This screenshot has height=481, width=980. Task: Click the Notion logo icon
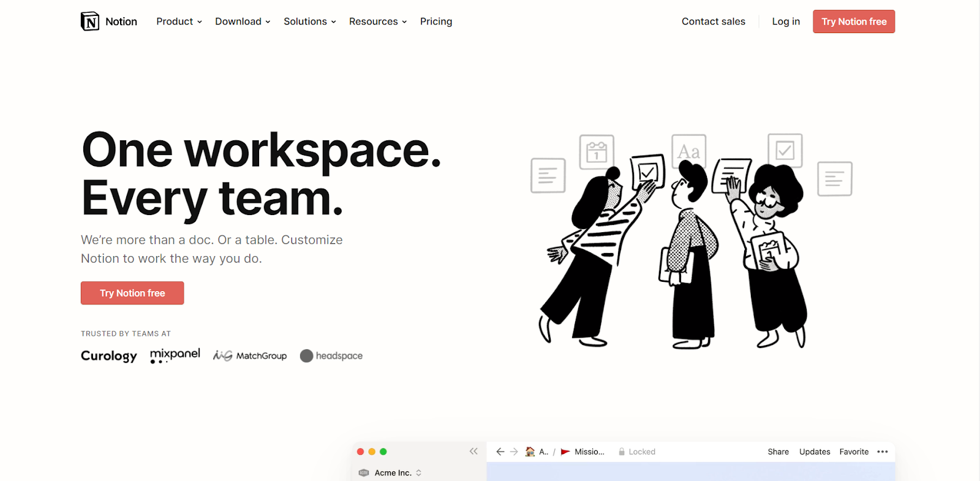[x=90, y=21]
